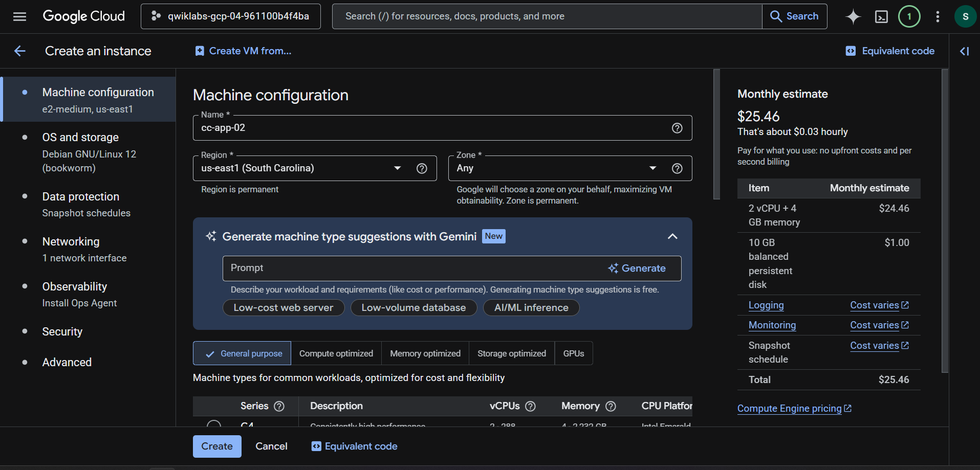Show help for the vCPUs column
Image resolution: width=980 pixels, height=470 pixels.
pyautogui.click(x=531, y=406)
